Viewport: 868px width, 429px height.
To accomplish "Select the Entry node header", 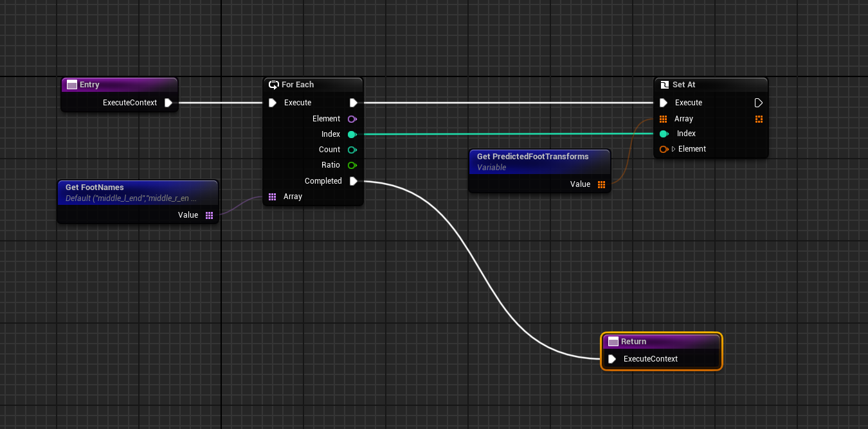I will (x=119, y=85).
